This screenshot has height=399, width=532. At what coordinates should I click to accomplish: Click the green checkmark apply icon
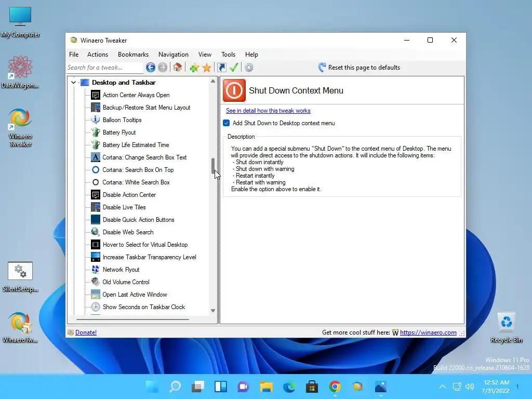coord(234,68)
